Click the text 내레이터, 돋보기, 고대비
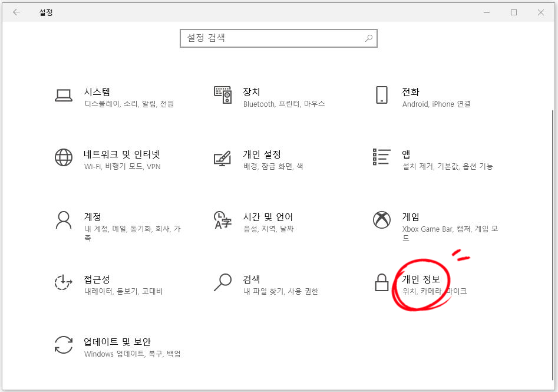 (x=124, y=291)
